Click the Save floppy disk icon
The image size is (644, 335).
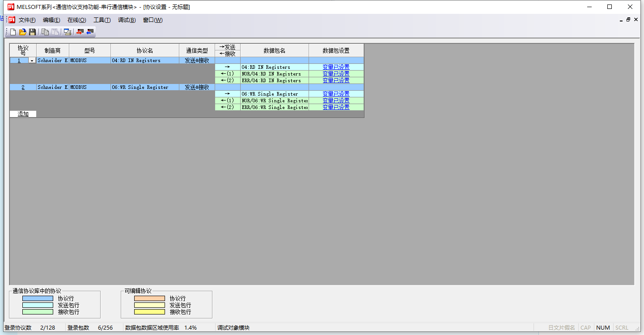[x=32, y=32]
